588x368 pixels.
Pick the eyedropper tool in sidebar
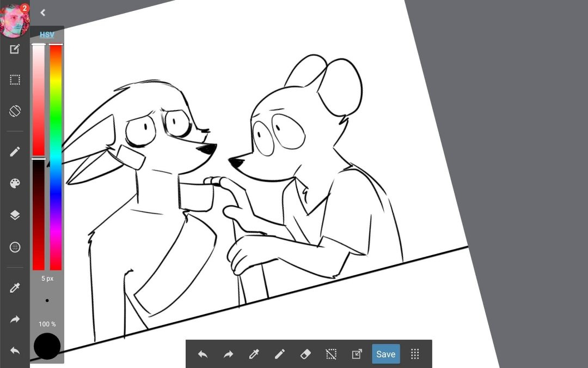[15, 288]
